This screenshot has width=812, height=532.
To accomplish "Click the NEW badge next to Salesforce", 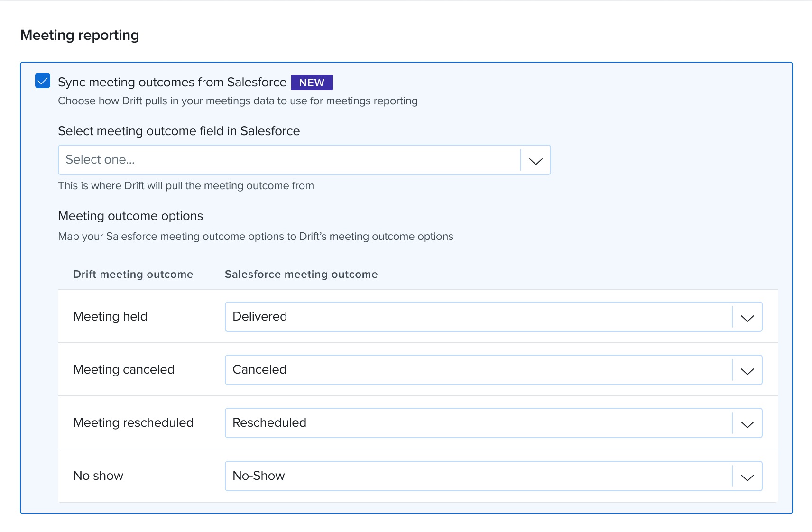I will (x=312, y=83).
